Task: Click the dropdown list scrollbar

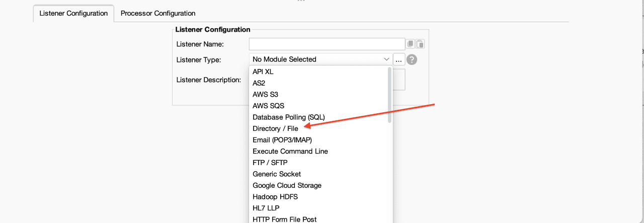Action: click(x=389, y=95)
